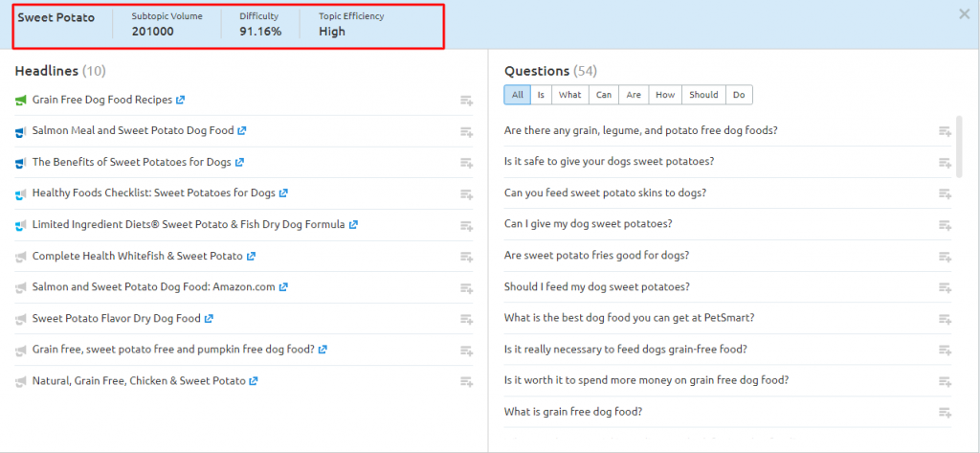Click the questions list scrollbar
Image resolution: width=980 pixels, height=453 pixels.
[x=959, y=147]
